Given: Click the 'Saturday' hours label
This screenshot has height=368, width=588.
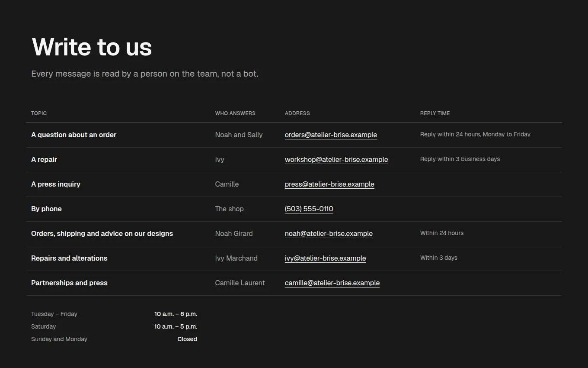Looking at the screenshot, I should click(x=43, y=327).
